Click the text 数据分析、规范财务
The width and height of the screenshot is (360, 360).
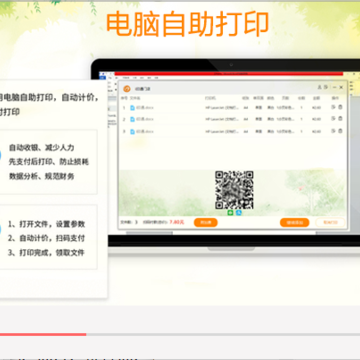[42, 176]
